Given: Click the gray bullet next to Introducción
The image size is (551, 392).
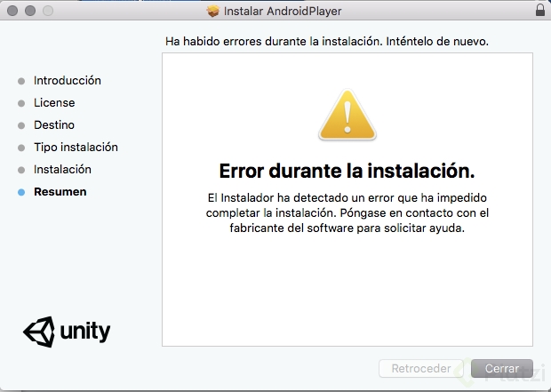Looking at the screenshot, I should click(x=21, y=81).
